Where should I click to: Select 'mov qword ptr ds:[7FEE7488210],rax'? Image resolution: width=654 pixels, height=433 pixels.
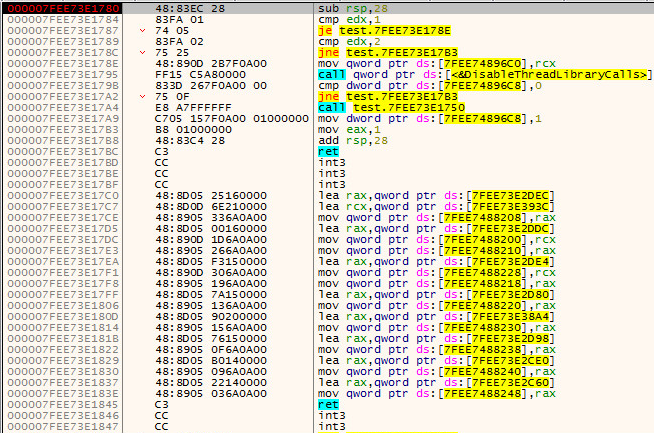[x=437, y=251]
